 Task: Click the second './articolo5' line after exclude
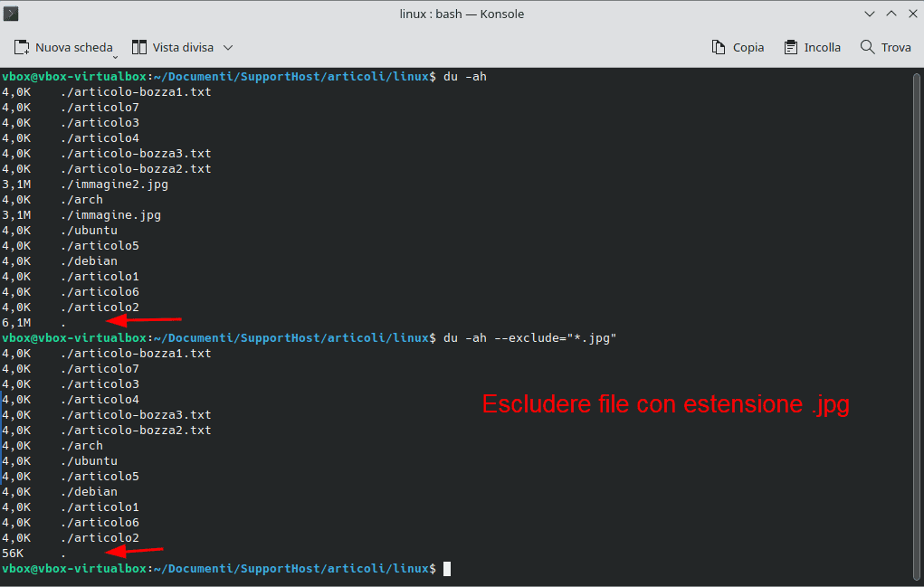point(100,477)
